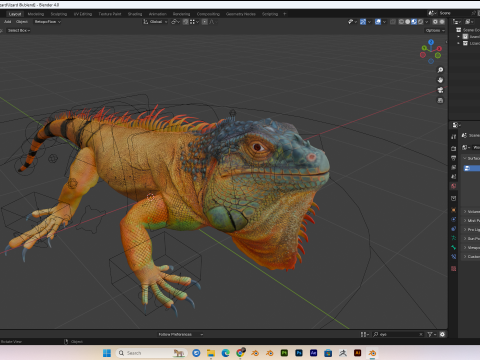The image size is (480, 360).
Task: Switch perspective/orthographic with grid icon
Action: pos(440,100)
